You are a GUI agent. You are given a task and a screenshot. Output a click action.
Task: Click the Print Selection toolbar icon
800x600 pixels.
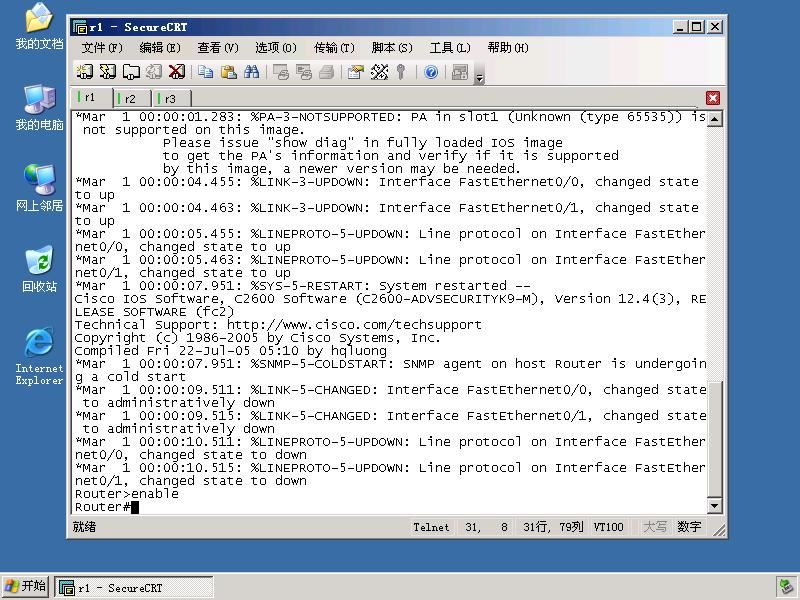304,72
